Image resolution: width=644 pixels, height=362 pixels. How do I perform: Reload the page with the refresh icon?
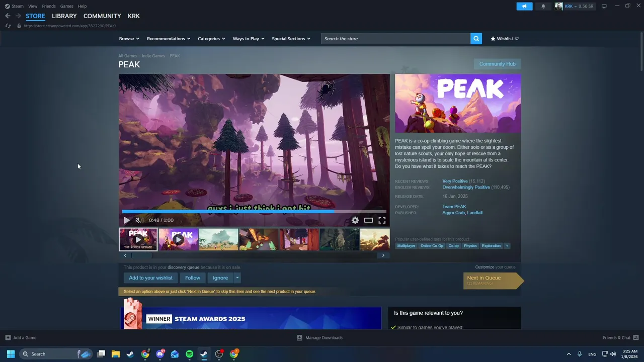pos(8,26)
